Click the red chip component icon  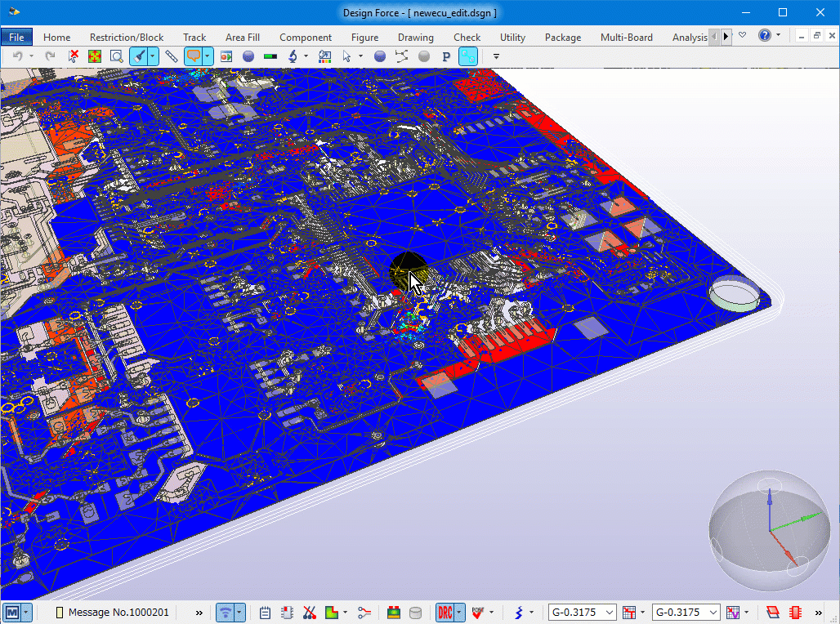(x=795, y=613)
